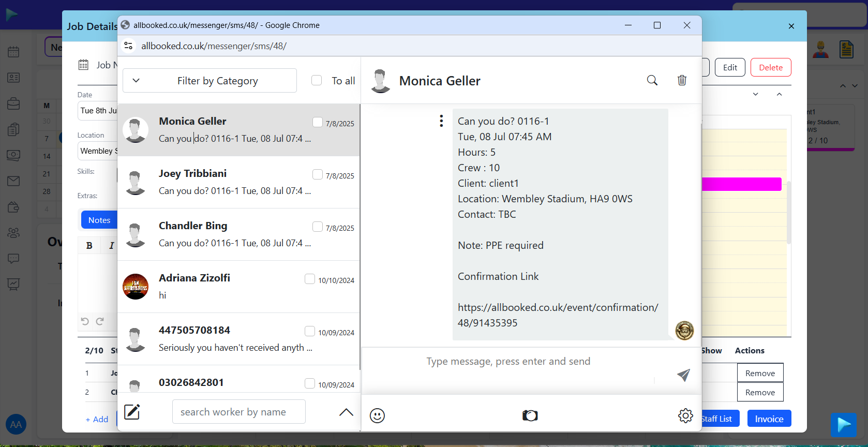Send message with paper plane icon
Screen dimensions: 868x447
[683, 375]
